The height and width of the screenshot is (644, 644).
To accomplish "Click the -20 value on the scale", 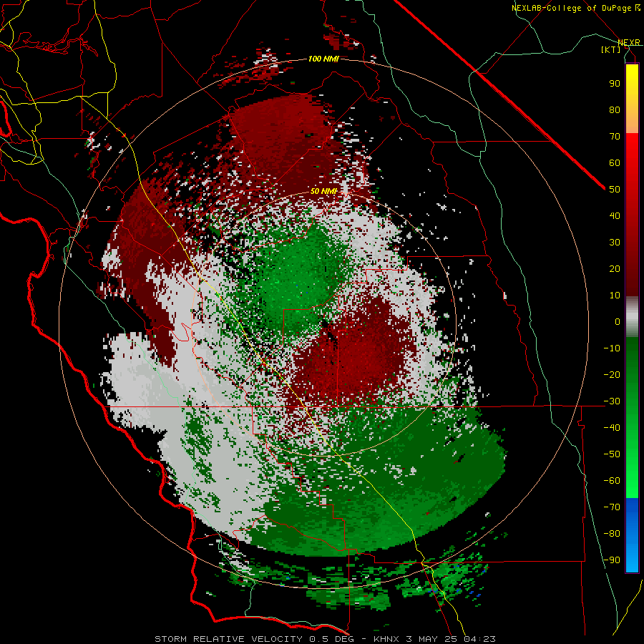I will pos(612,374).
